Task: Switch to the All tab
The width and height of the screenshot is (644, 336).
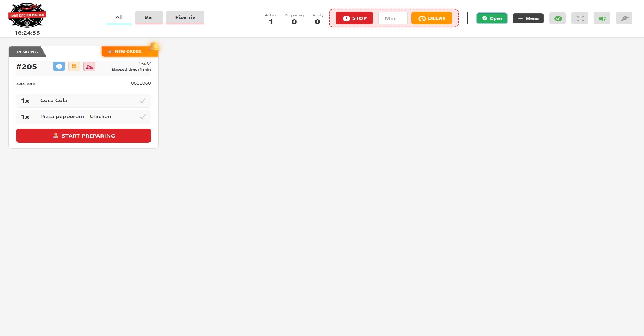Action: click(119, 17)
